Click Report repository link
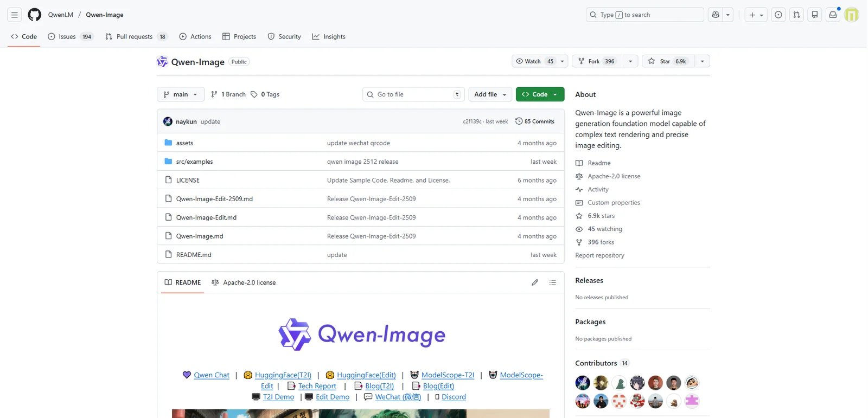 pos(599,255)
